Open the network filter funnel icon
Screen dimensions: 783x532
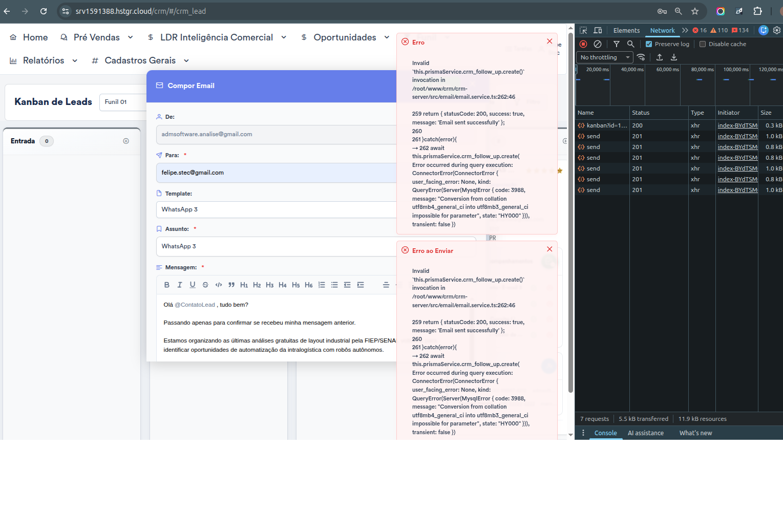[x=617, y=44]
